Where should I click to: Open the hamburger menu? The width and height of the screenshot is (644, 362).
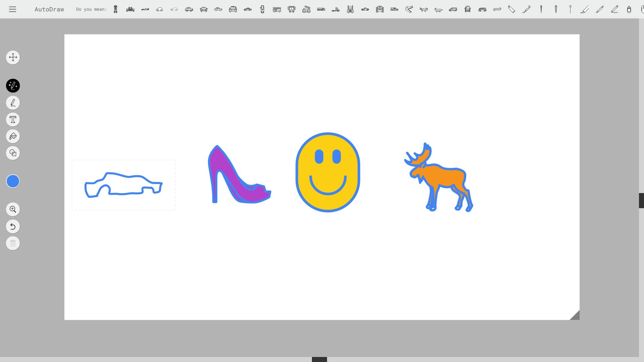coord(12,9)
